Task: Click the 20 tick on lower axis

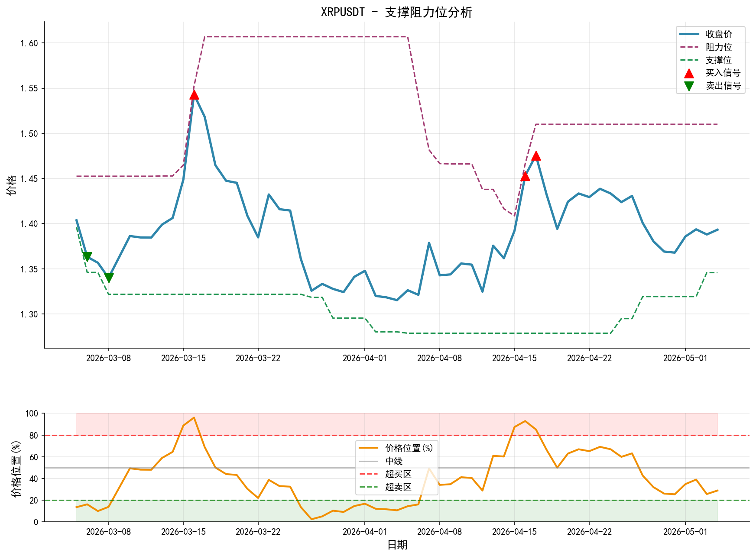Action: pos(34,500)
